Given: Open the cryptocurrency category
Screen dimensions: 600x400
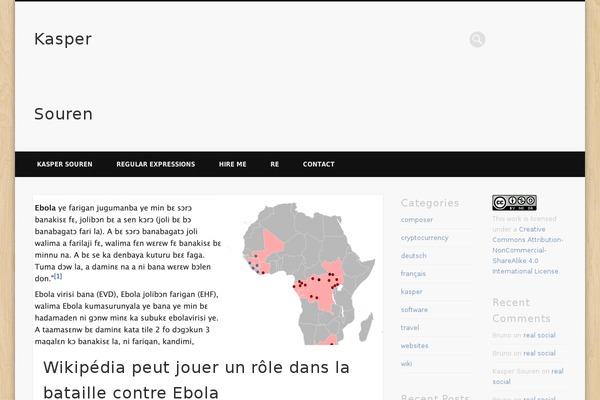Looking at the screenshot, I should 425,238.
